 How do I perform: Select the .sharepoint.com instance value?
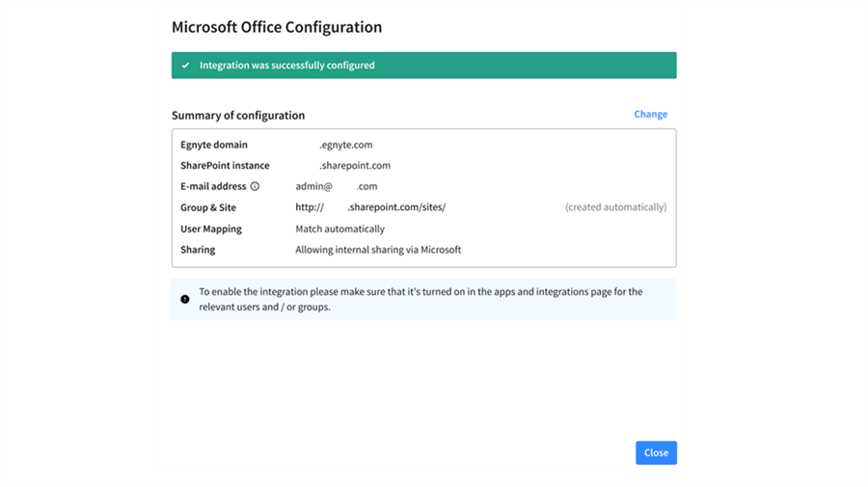tap(354, 166)
